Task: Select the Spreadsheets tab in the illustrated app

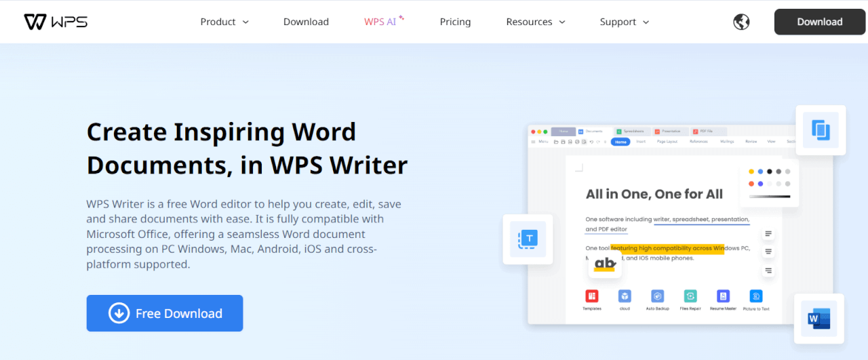Action: pos(633,132)
